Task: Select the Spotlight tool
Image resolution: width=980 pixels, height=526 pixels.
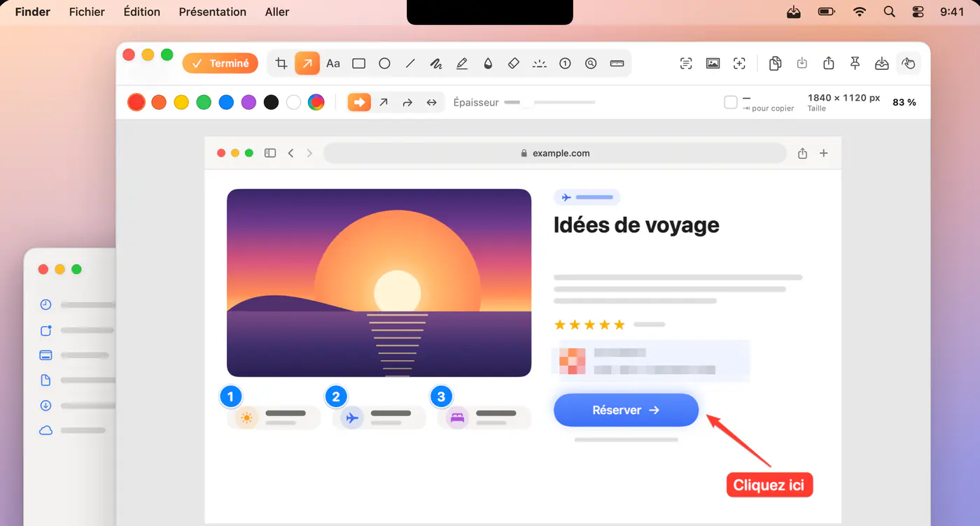Action: pos(539,64)
